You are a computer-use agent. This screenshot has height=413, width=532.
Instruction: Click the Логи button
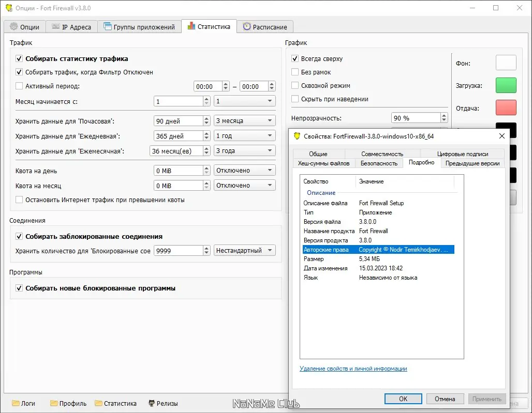point(23,403)
